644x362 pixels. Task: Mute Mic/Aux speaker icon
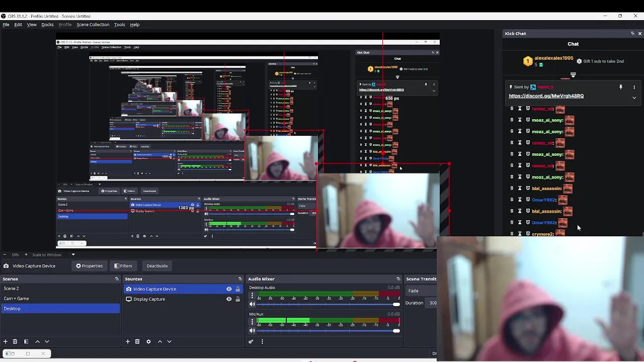point(253,330)
